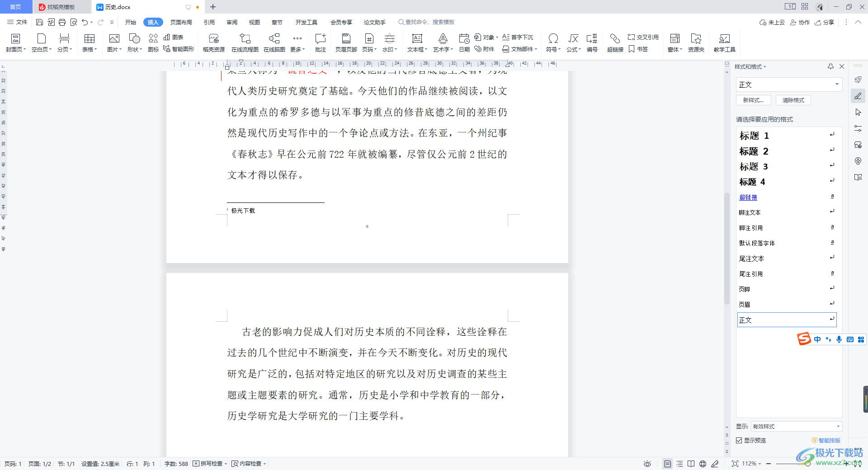Screen dimensions: 868x470
Task: Switch to the 引用 ribbon tab
Action: pyautogui.click(x=209, y=22)
